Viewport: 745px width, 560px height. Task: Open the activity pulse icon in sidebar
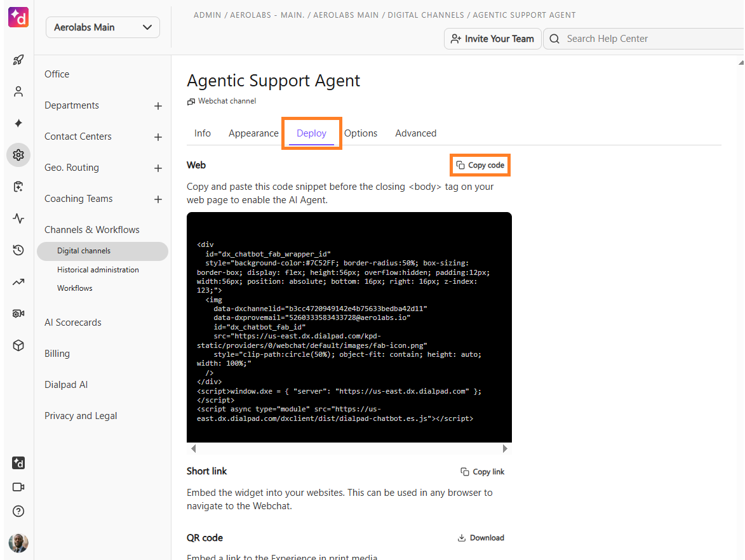(x=18, y=218)
